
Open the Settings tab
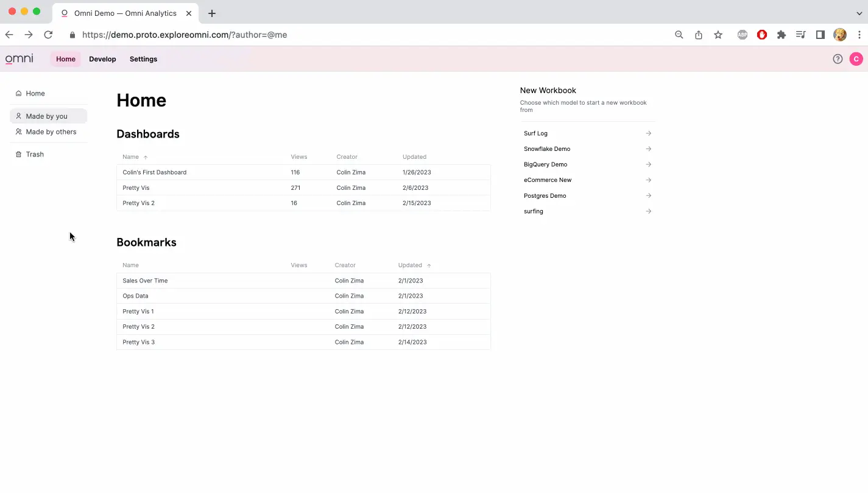(x=143, y=59)
